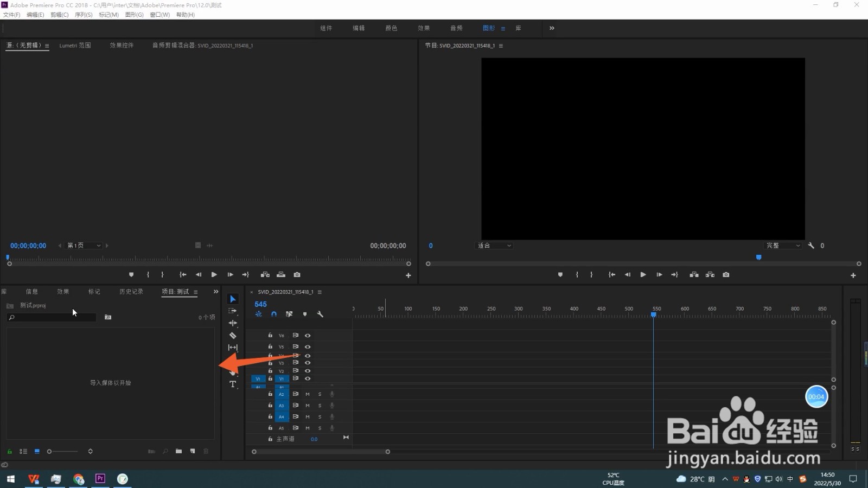Mark Out point in program monitor
The image size is (868, 488).
[591, 275]
